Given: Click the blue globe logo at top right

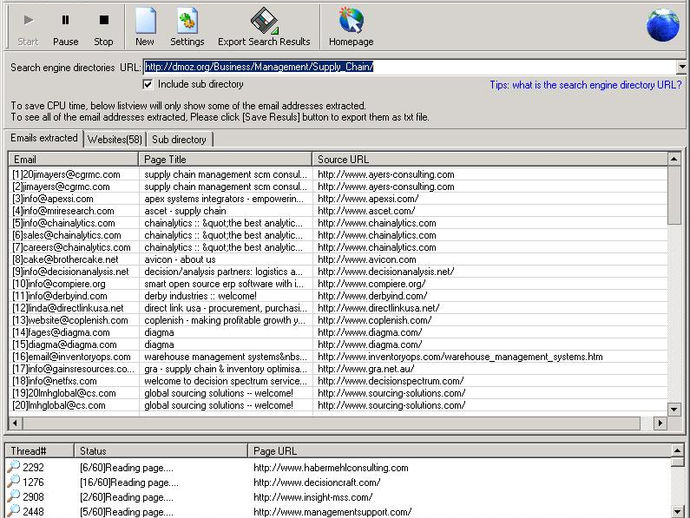Looking at the screenshot, I should (663, 26).
